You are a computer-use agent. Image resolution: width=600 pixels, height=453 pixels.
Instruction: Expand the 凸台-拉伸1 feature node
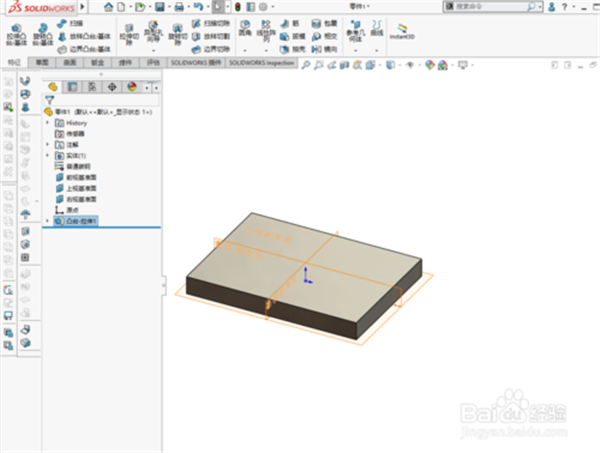[x=48, y=220]
